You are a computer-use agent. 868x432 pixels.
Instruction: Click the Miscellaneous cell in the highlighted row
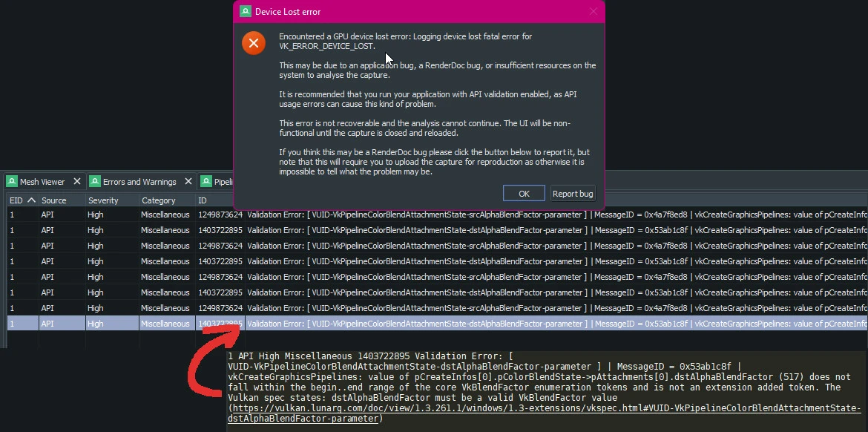tap(167, 324)
